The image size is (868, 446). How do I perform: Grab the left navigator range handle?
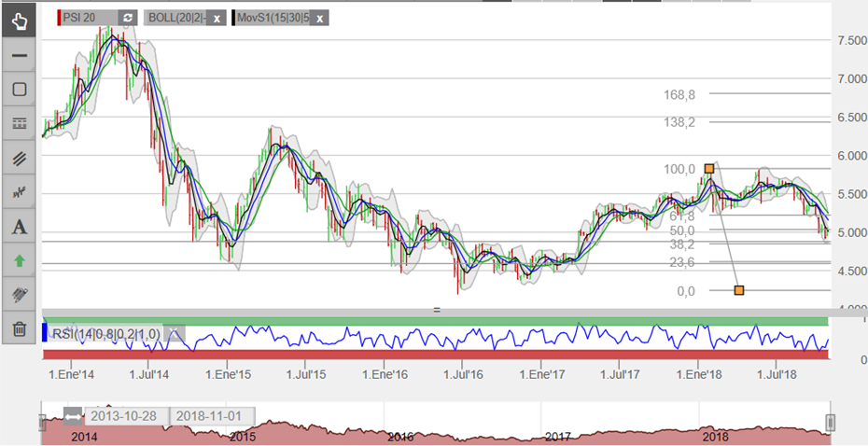point(43,424)
